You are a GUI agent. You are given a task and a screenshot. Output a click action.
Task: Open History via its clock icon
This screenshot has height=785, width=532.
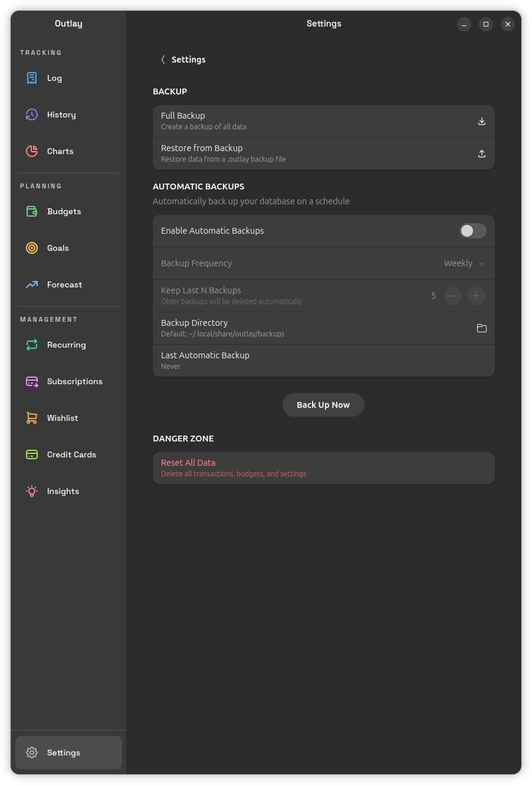32,115
